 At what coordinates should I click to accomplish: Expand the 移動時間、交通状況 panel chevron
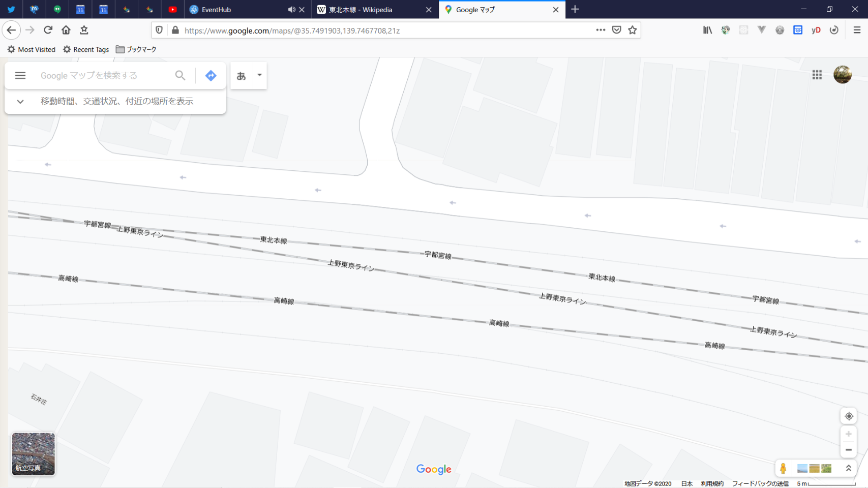coord(20,101)
